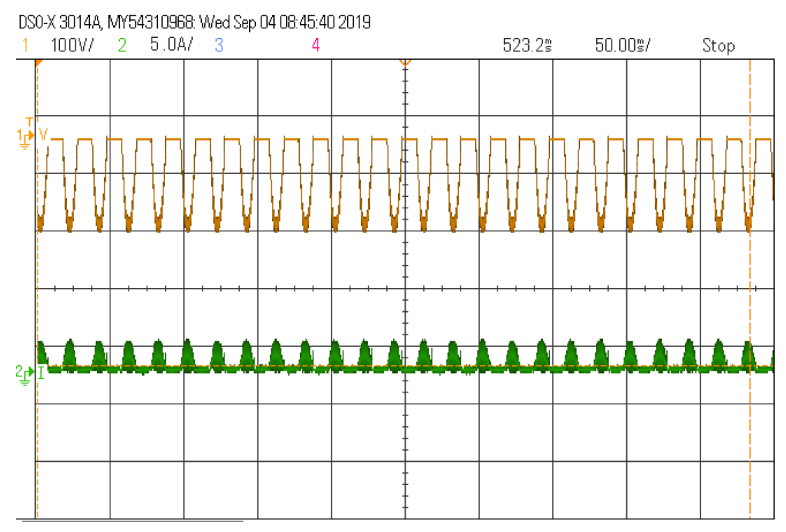Click the trigger time reference triangle at top center
This screenshot has width=786, height=532.
[405, 63]
